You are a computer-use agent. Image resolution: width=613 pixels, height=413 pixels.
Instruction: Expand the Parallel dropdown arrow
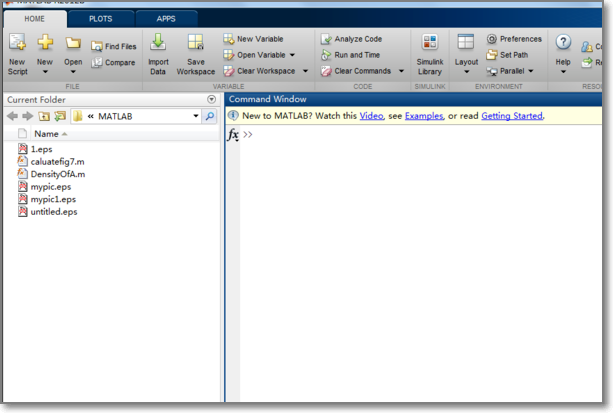(x=531, y=71)
